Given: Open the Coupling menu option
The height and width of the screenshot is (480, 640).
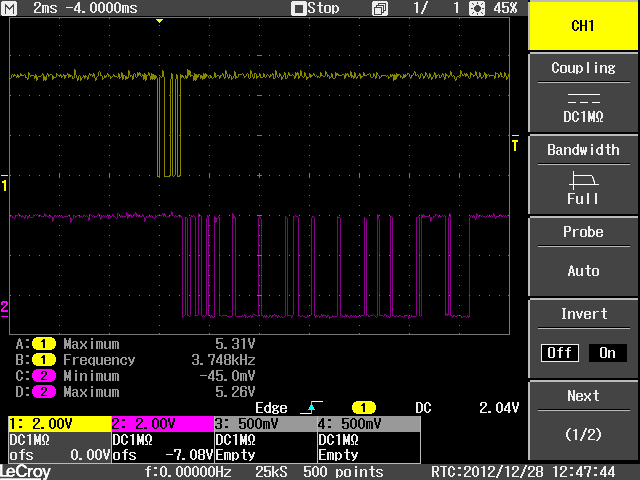Looking at the screenshot, I should (x=583, y=93).
